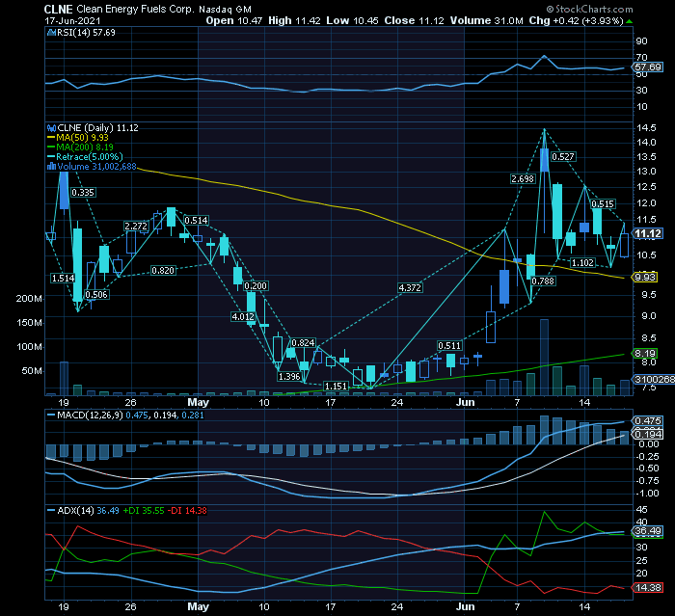Click the 0.200 retracement label

(256, 286)
